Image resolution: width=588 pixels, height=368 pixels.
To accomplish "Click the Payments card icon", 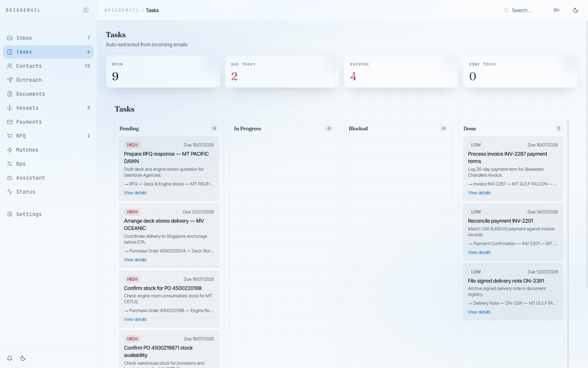I will click(10, 122).
